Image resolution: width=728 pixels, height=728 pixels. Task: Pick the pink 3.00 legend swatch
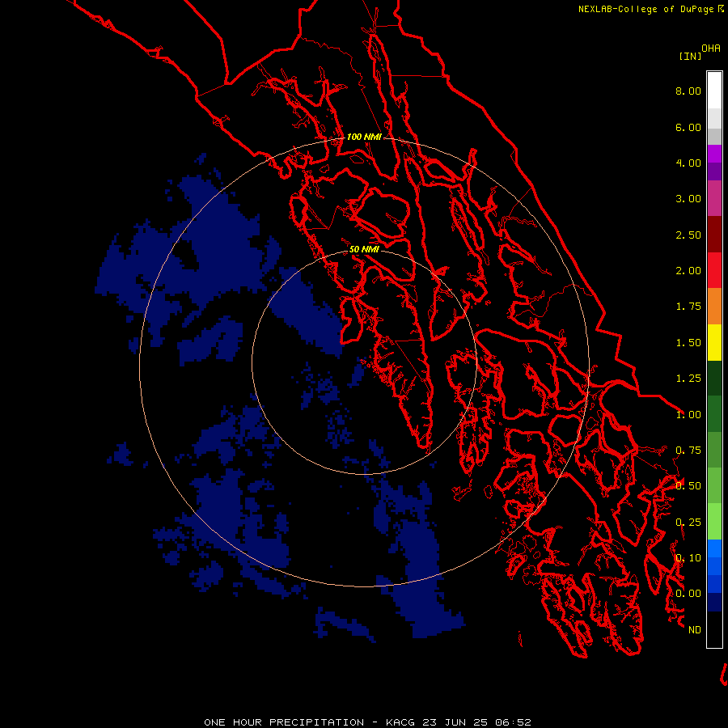click(x=714, y=198)
